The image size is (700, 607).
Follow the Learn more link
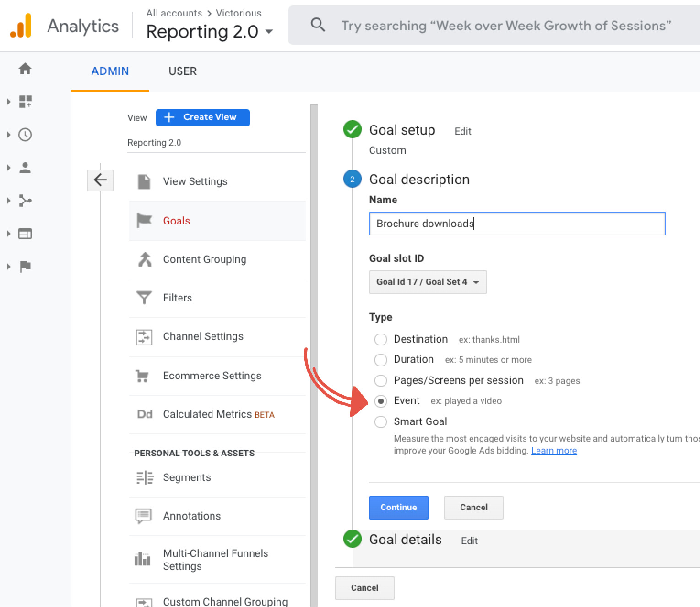(x=553, y=451)
